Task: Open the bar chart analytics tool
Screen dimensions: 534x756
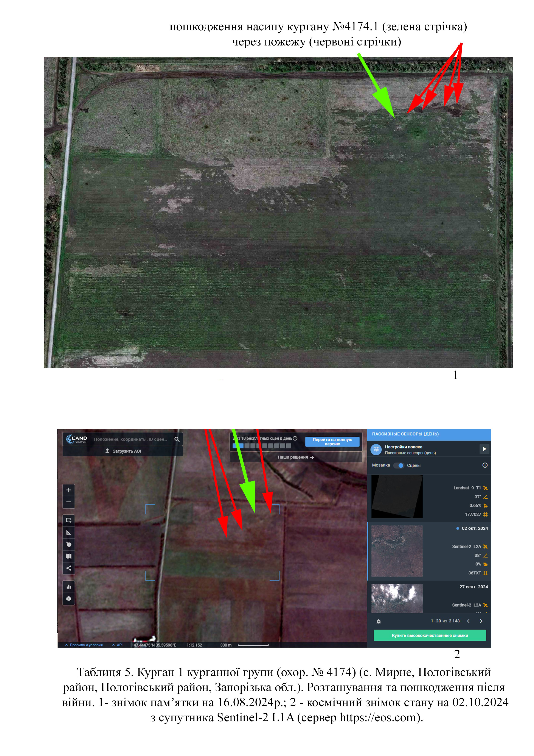Action: (68, 586)
